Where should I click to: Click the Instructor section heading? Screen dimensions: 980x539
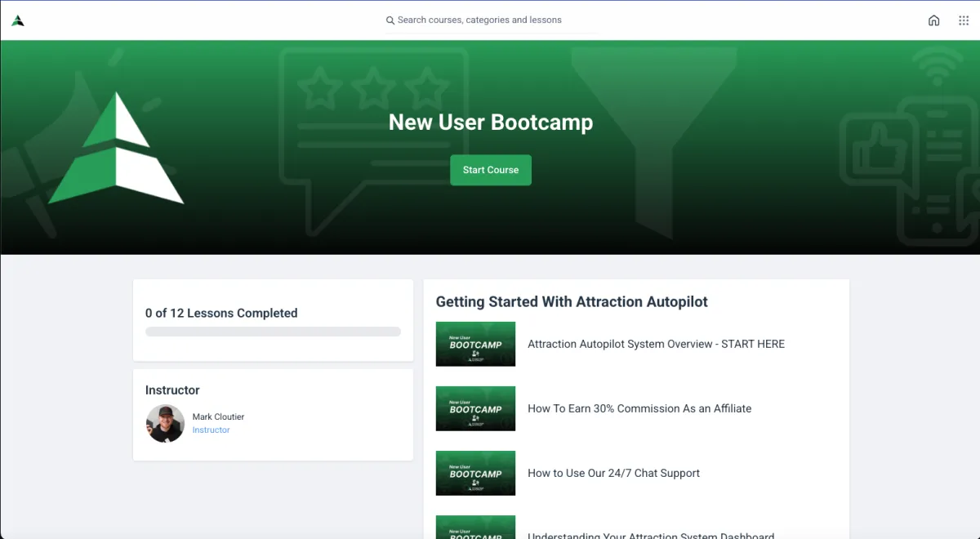pyautogui.click(x=172, y=390)
